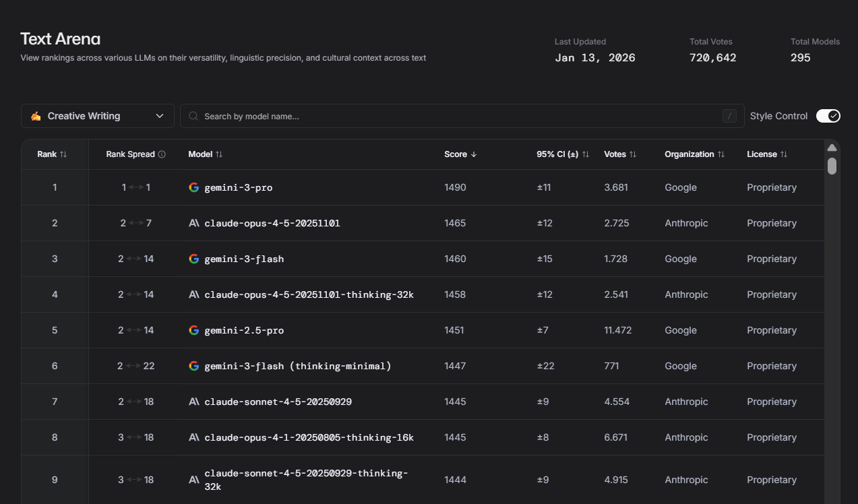Image resolution: width=858 pixels, height=504 pixels.
Task: Click the ±22 confidence interval cell
Action: tap(545, 366)
